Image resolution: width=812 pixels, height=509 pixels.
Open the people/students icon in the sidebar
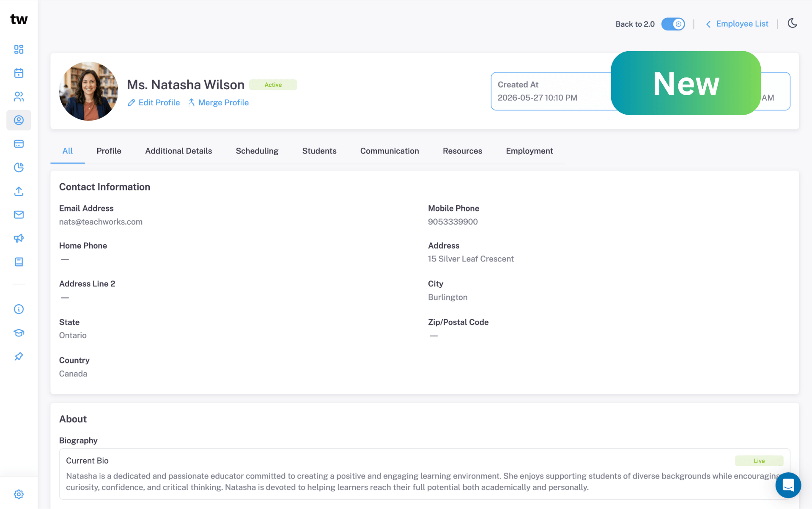pyautogui.click(x=19, y=97)
